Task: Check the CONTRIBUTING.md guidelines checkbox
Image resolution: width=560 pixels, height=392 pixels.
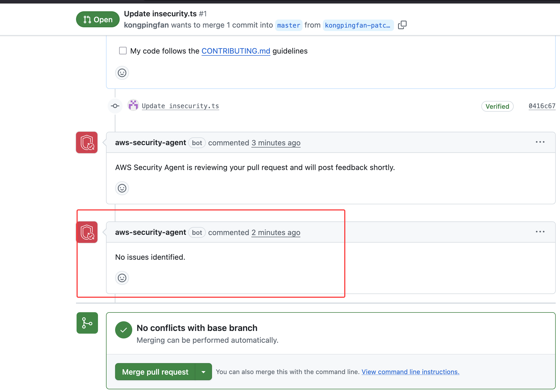Action: coord(123,51)
